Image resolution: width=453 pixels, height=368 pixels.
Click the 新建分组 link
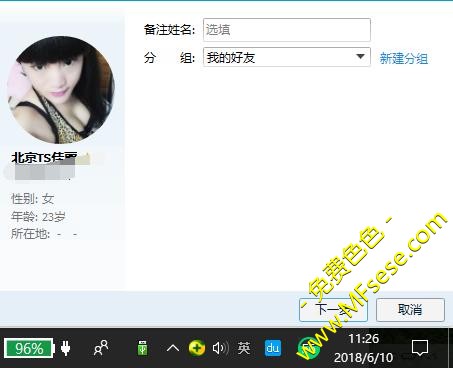[404, 59]
